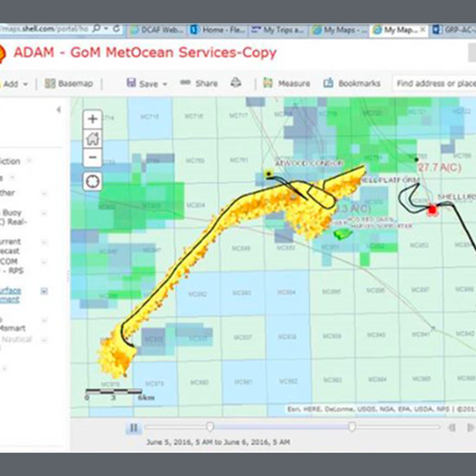
Task: Open the Basemap gallery
Action: pyautogui.click(x=69, y=84)
